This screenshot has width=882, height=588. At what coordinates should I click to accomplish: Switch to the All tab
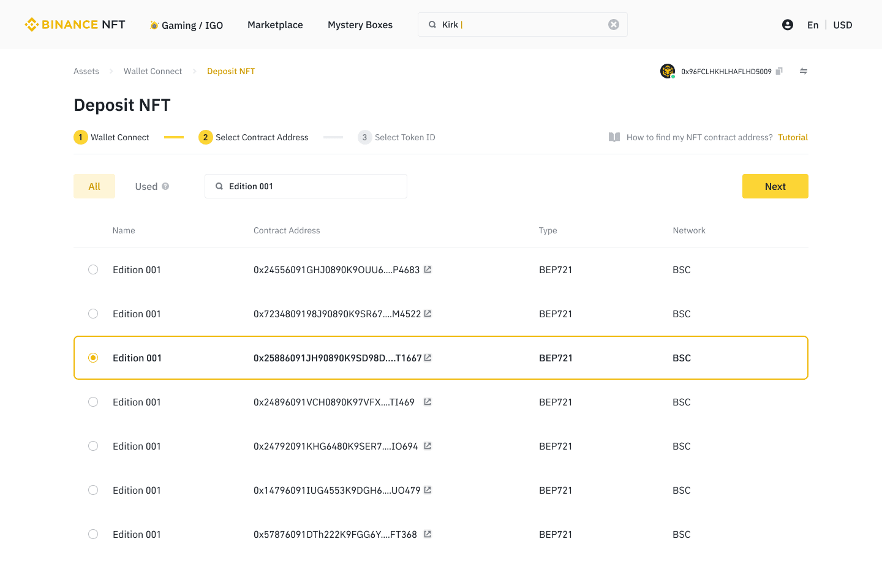(94, 186)
